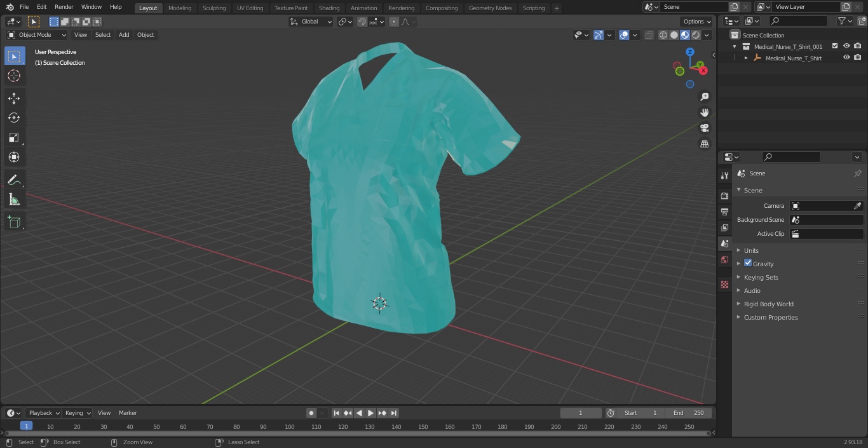Hide Medical_Nurse_T_Shirt_001 collection in viewport
Screen dimensions: 868x448
point(846,46)
